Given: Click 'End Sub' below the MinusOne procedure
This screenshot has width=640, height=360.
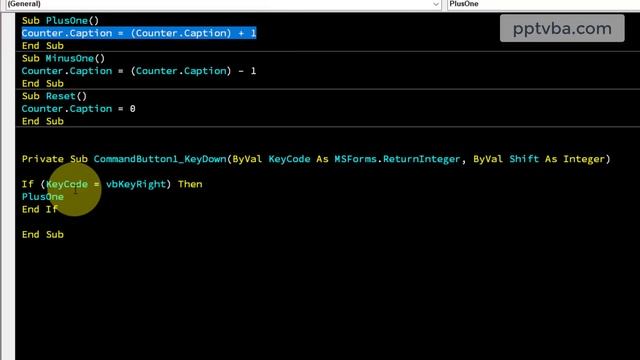Looking at the screenshot, I should tap(43, 84).
